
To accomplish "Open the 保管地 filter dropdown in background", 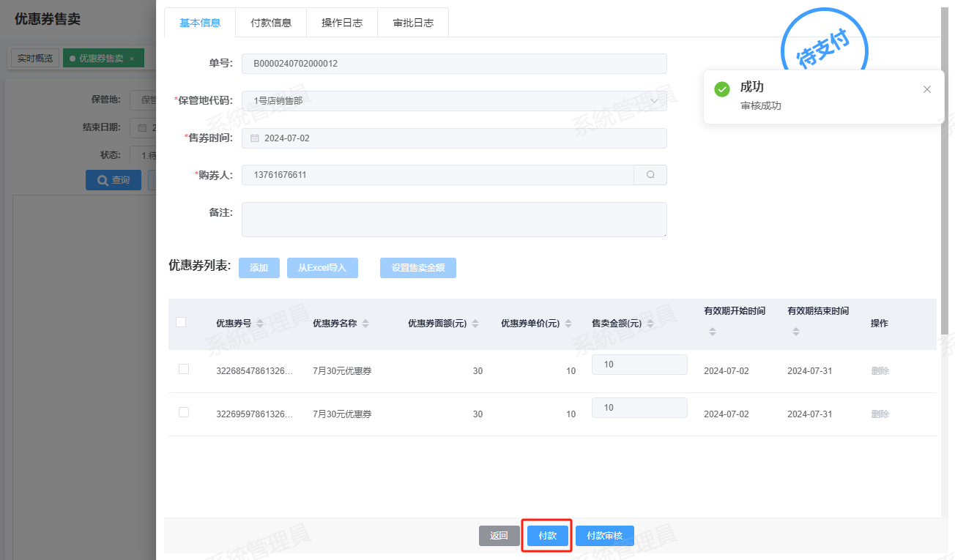I will [x=143, y=100].
